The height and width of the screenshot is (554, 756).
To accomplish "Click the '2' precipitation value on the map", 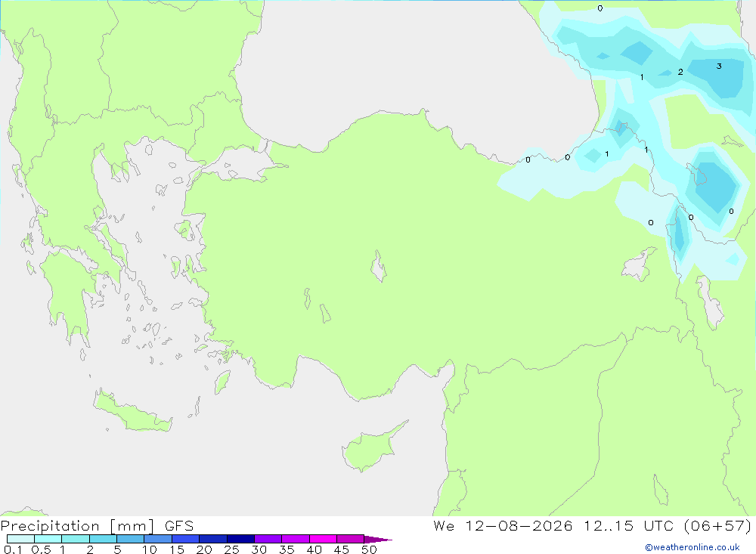I will (x=680, y=72).
